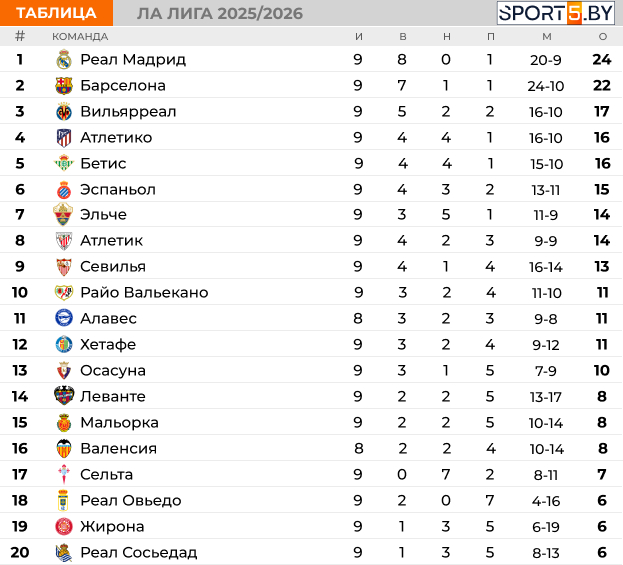
Task: Open the Атлетико team name
Action: 116,138
